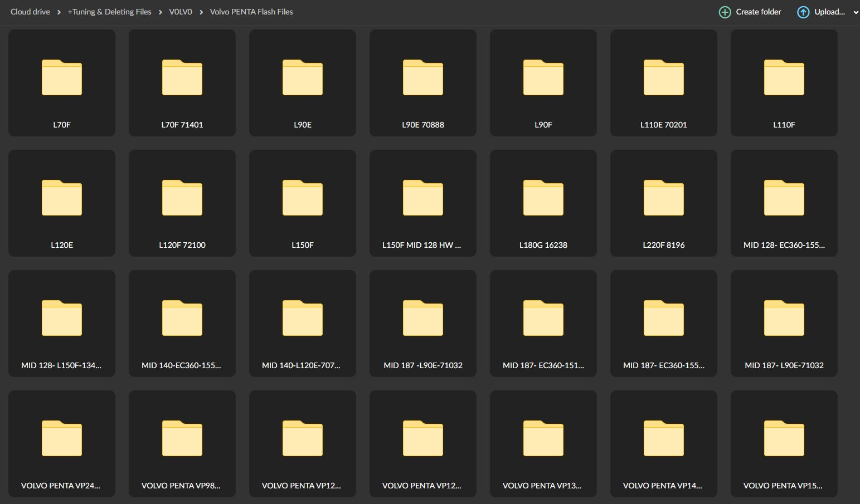Open the L110E 70201 folder icon
The height and width of the screenshot is (504, 860).
pos(664,78)
